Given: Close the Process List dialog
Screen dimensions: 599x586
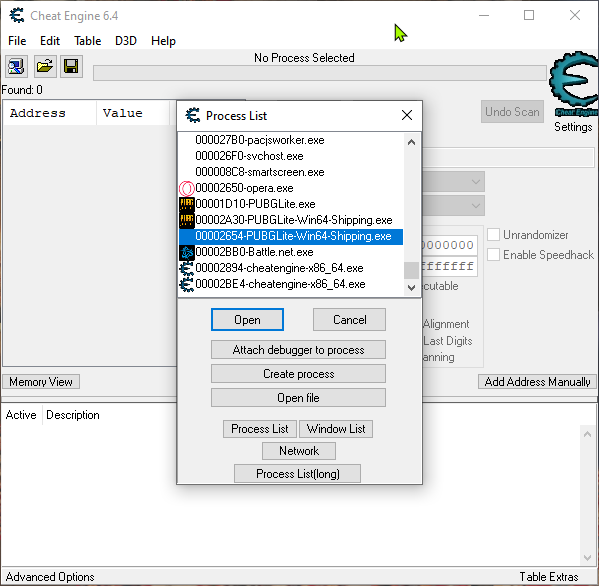Looking at the screenshot, I should [407, 115].
